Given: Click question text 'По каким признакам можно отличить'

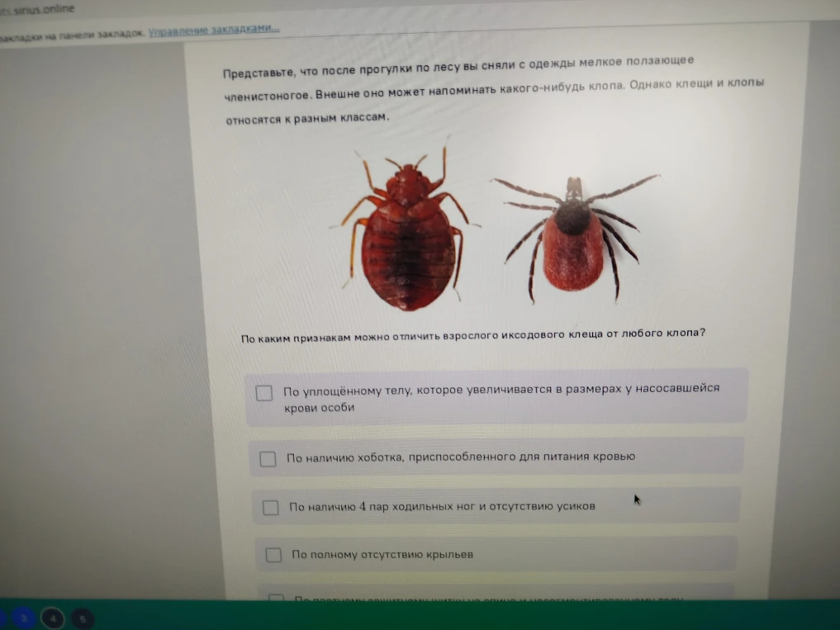Looking at the screenshot, I should (342, 338).
